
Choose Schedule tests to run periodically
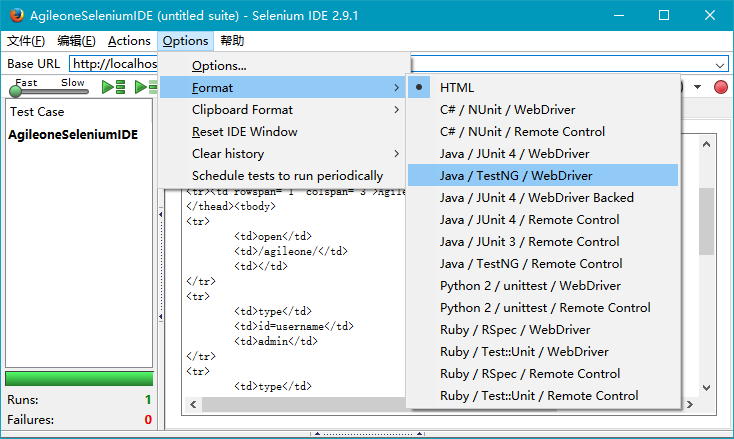click(282, 176)
